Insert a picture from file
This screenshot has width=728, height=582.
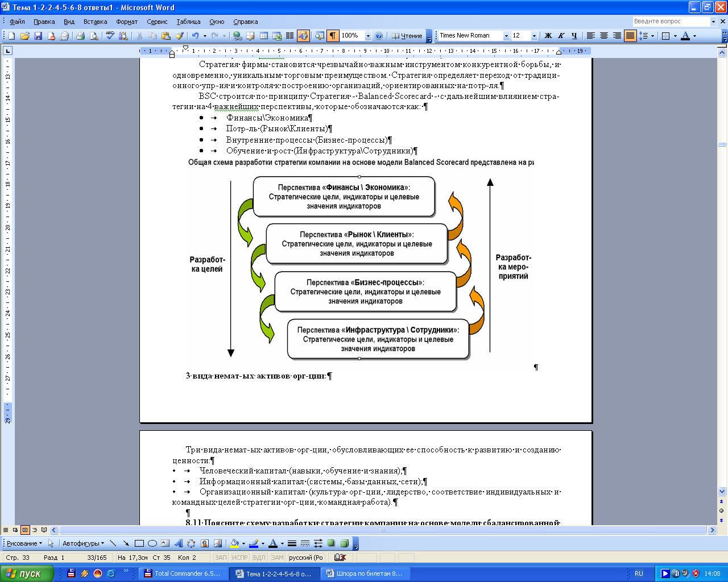click(x=218, y=543)
